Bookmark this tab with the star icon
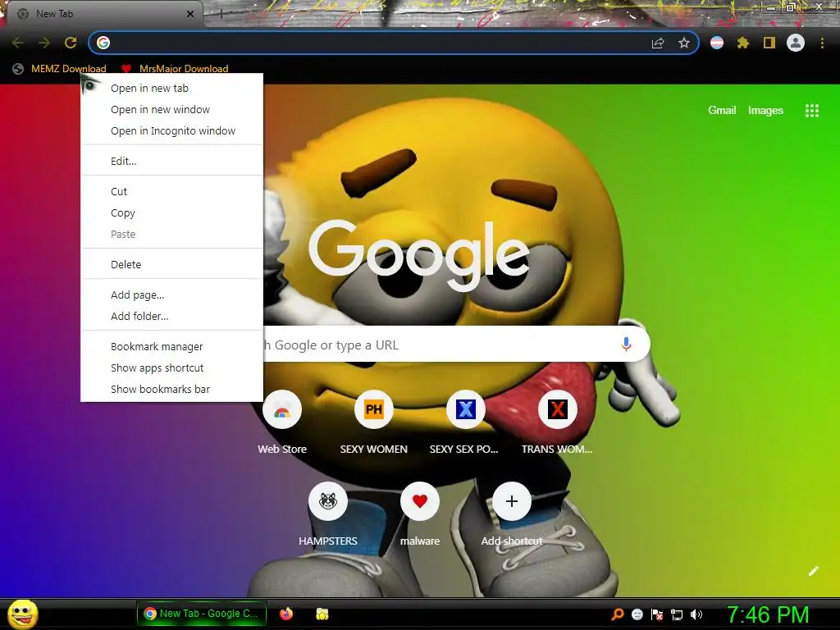840x630 pixels. pos(683,43)
